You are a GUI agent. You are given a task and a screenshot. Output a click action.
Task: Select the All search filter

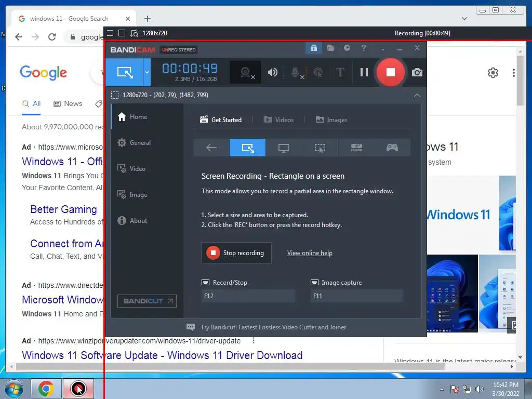31,104
